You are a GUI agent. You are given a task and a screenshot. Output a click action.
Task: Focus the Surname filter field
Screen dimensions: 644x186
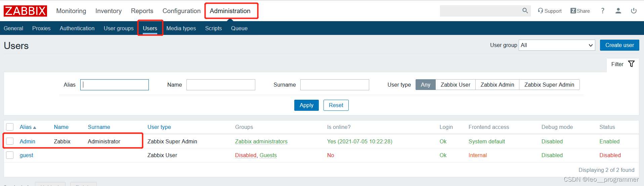[x=335, y=85]
